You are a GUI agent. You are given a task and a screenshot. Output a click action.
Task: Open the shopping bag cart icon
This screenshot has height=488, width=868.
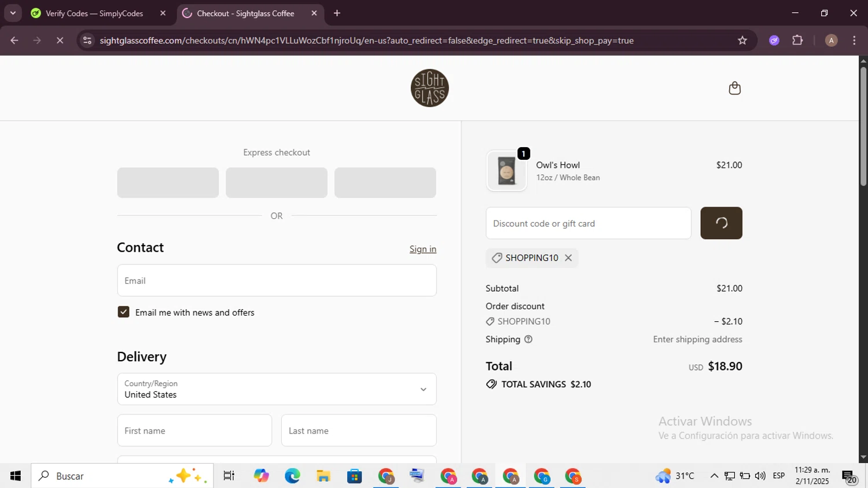pyautogui.click(x=734, y=88)
